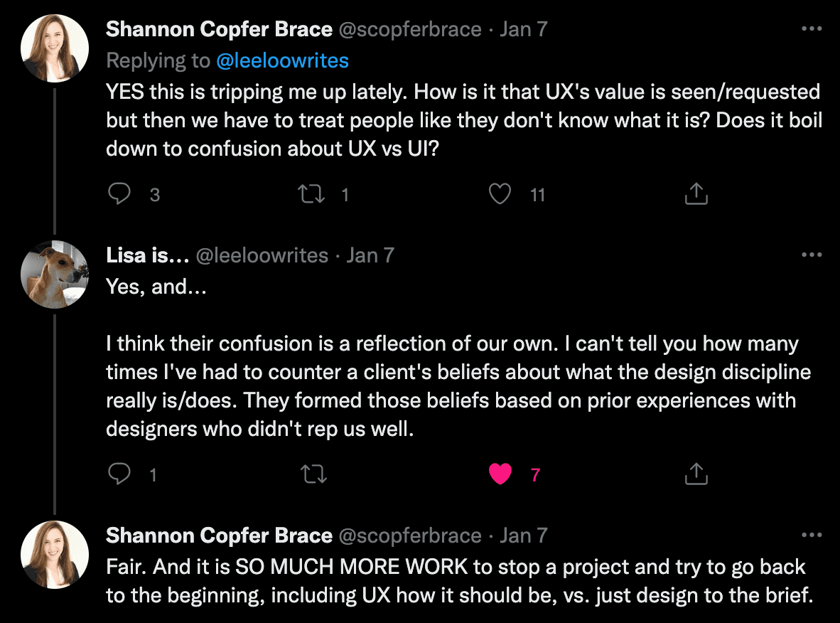
Task: Retweet Shannon's tweet about UX vs UI
Action: point(311,193)
